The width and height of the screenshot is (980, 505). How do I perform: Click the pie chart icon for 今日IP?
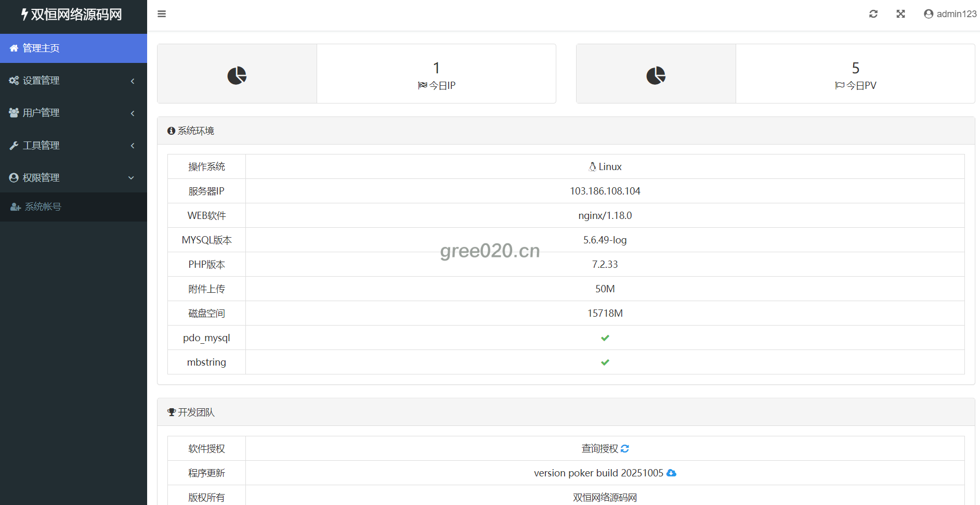click(x=237, y=75)
